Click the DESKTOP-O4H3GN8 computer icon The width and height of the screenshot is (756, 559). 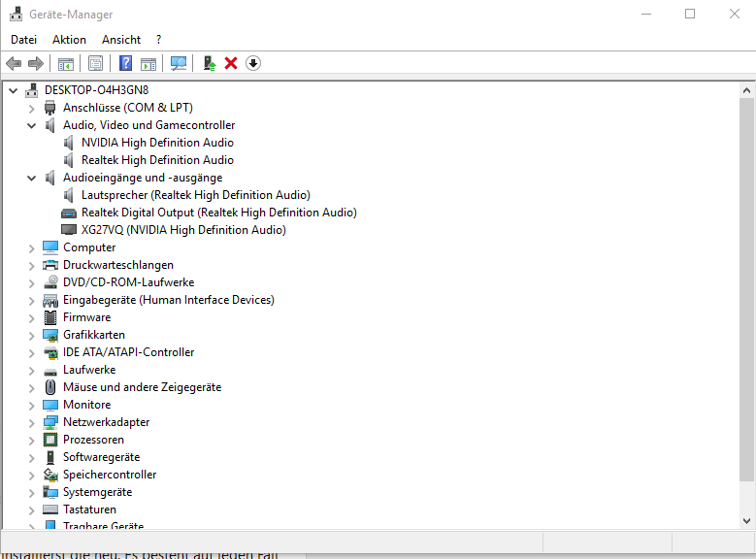(x=32, y=90)
